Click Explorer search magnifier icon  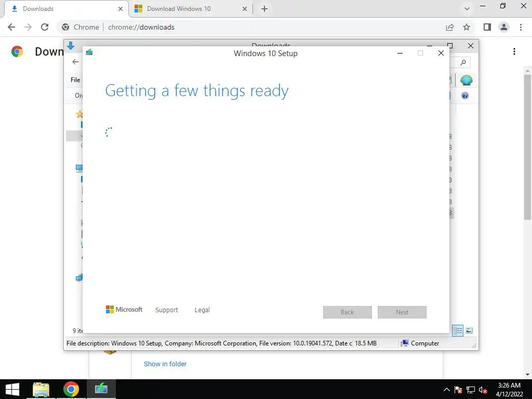pos(463,62)
